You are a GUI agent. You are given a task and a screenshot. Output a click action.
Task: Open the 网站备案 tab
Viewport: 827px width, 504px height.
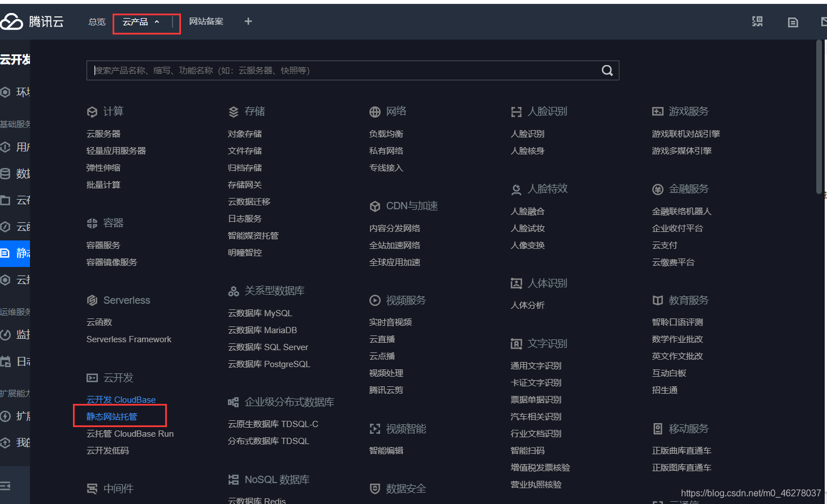click(x=206, y=21)
